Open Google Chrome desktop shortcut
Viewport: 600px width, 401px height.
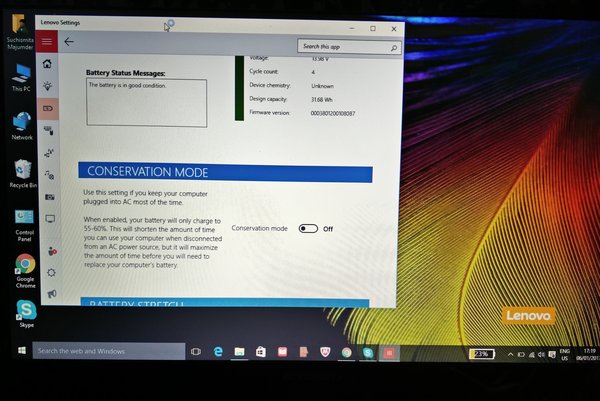coord(25,265)
